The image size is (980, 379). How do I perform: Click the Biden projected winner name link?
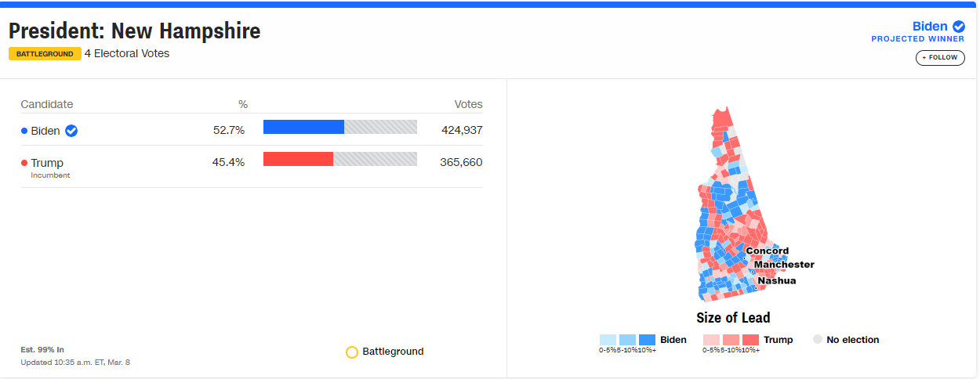tap(930, 27)
